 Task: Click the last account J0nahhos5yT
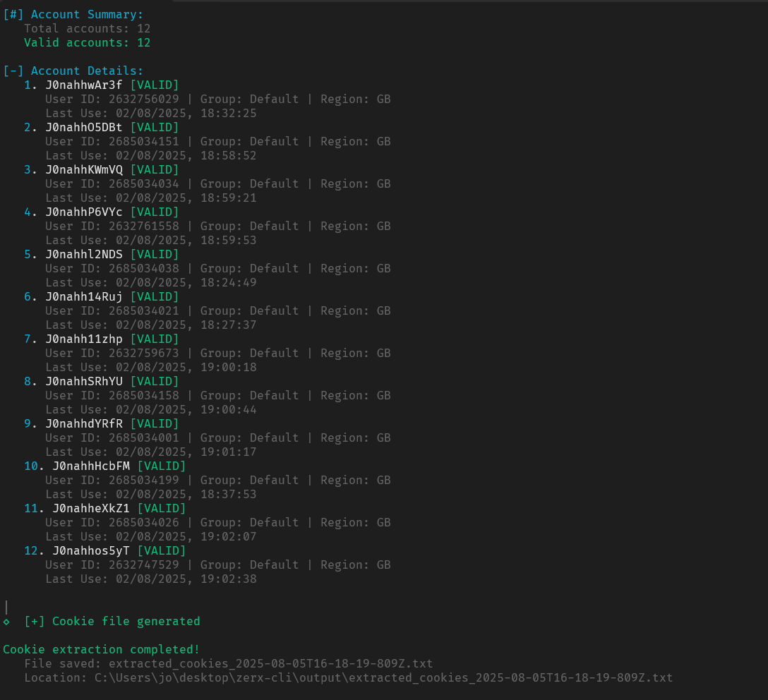90,550
